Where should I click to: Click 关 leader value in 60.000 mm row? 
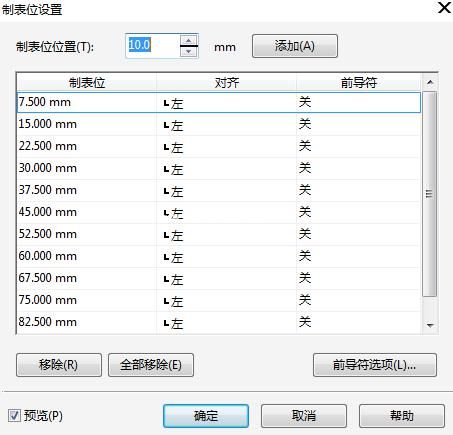[305, 256]
